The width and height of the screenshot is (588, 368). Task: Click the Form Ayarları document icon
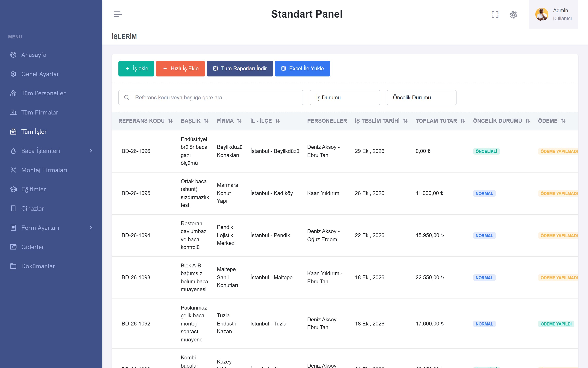pyautogui.click(x=13, y=228)
